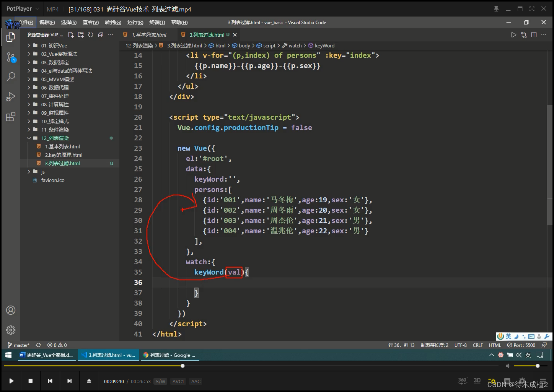
Task: Open the 运行(R) menu
Action: pyautogui.click(x=135, y=23)
